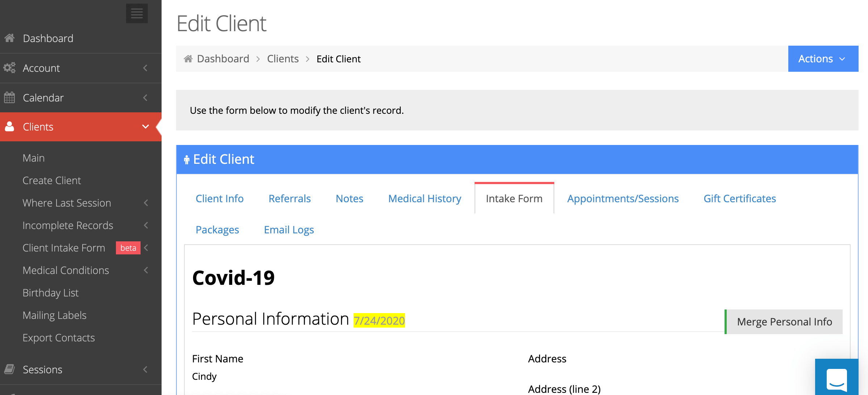Click the beta badge on Client Intake Form
Screen dimensions: 868x395
pos(128,248)
